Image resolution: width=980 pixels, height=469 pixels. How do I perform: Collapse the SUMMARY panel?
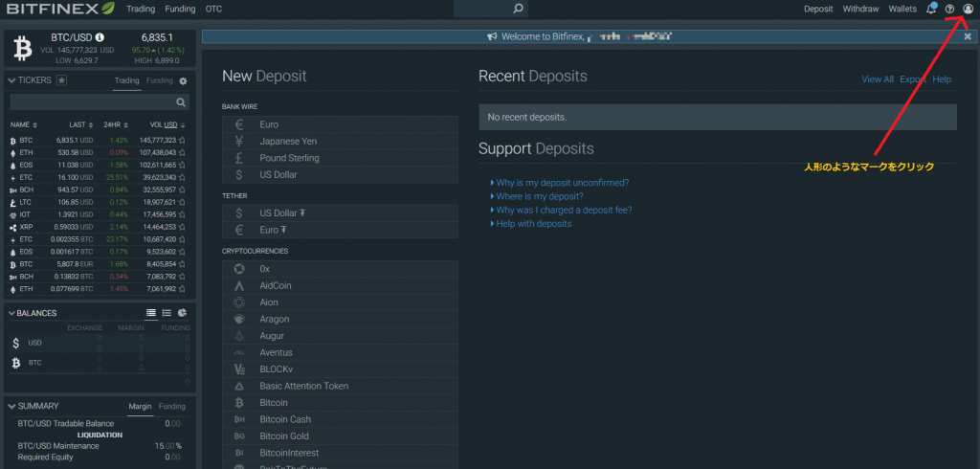tap(11, 406)
